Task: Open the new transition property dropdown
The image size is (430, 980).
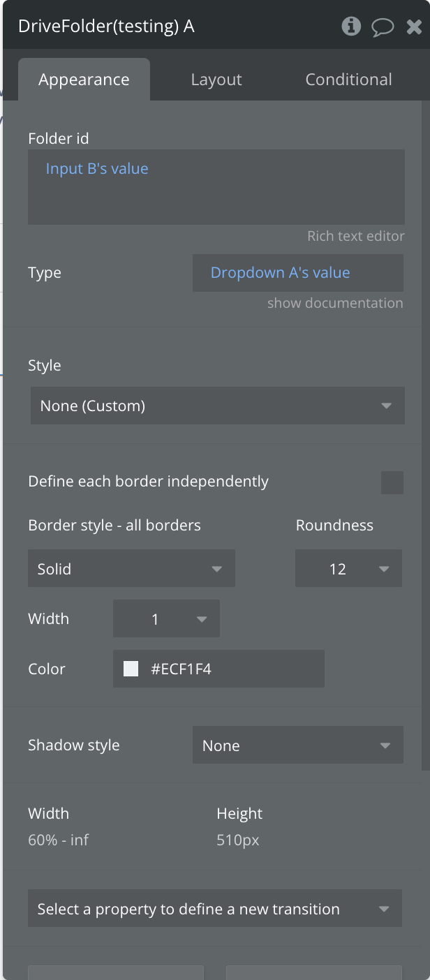Action: (215, 909)
